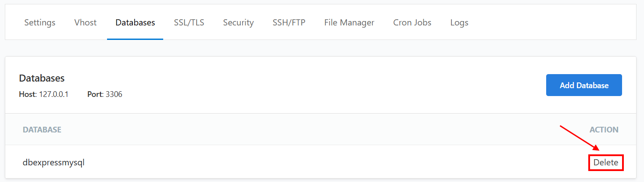Click the bold Host label

tap(27, 94)
